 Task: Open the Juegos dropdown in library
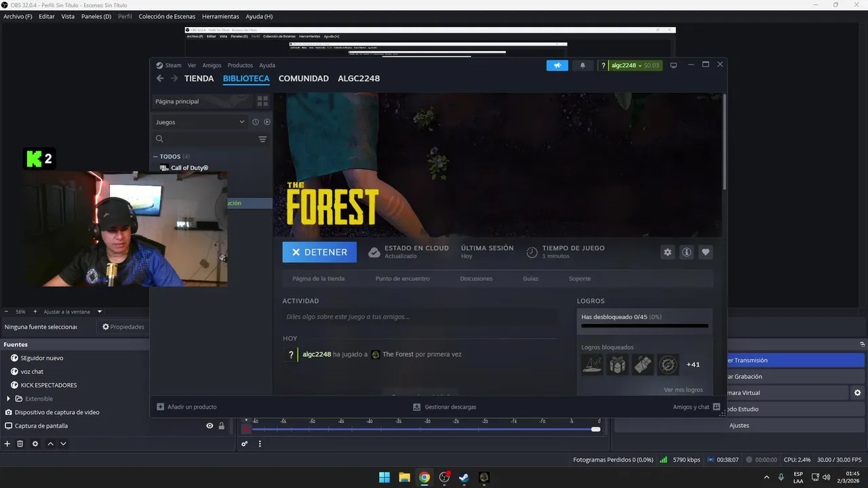point(200,122)
